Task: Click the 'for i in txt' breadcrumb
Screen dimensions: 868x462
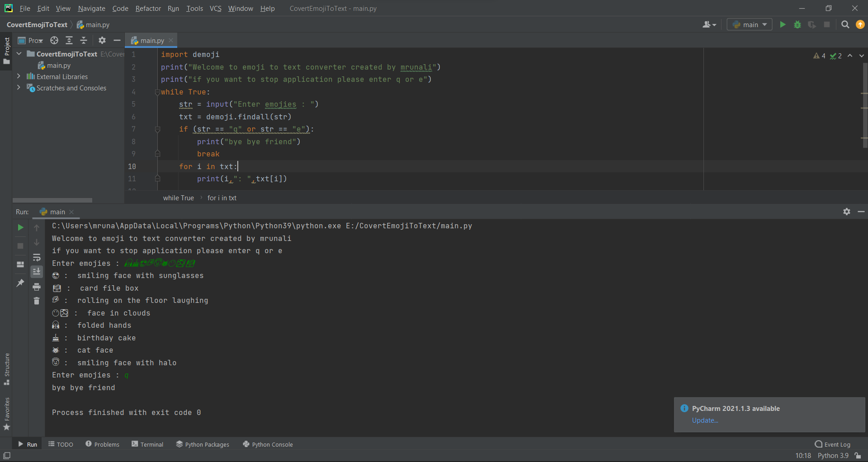Action: (222, 198)
